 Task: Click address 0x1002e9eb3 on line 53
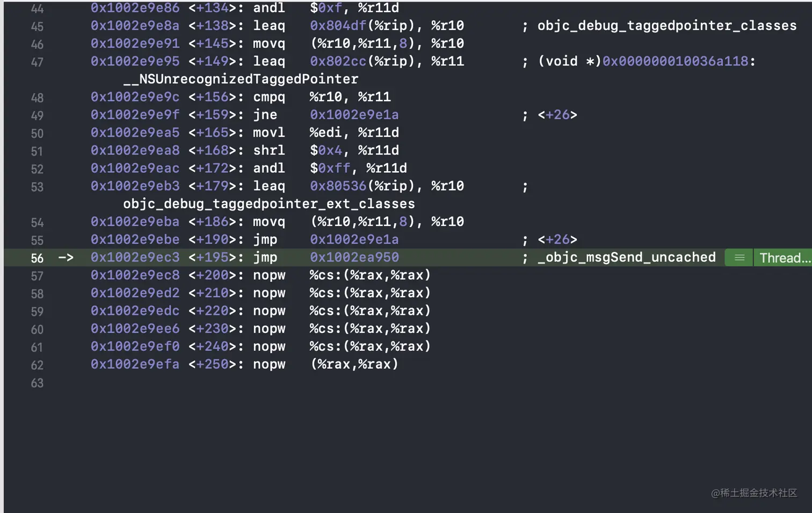click(135, 186)
